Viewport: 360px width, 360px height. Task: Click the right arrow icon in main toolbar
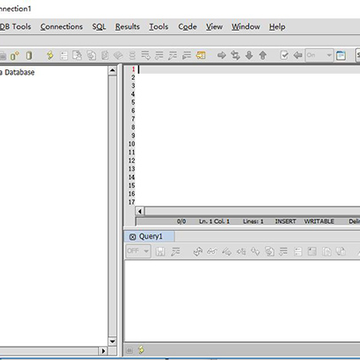pos(222,55)
